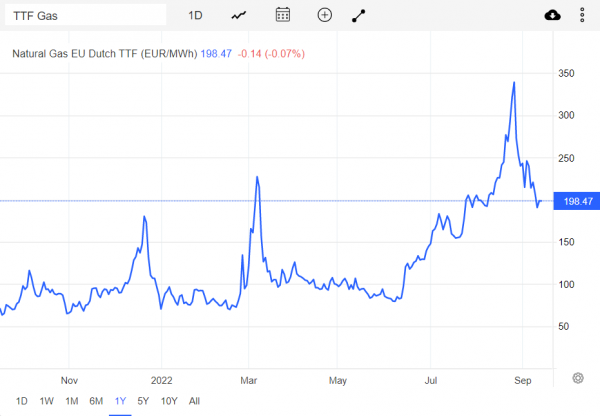Open the calendar date range picker
Screen dimensions: 600x416
283,15
